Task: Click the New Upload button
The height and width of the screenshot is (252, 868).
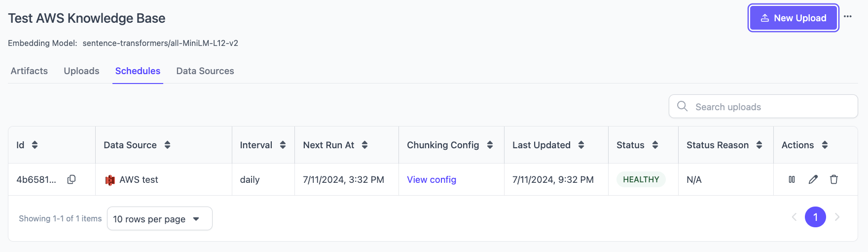Action: [x=793, y=18]
